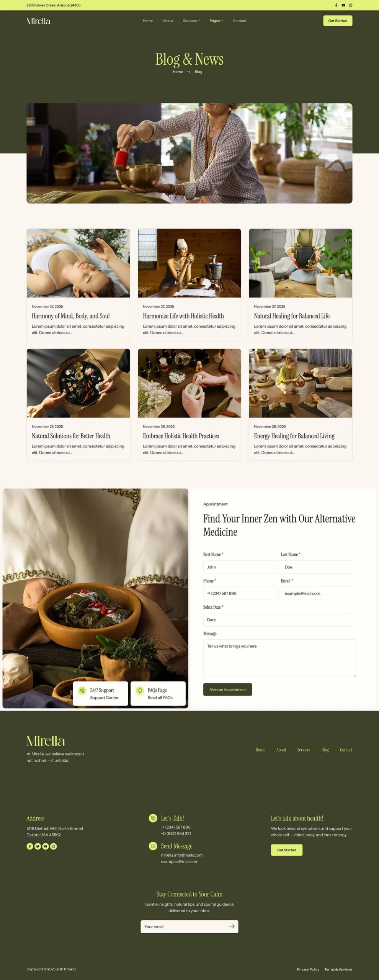The height and width of the screenshot is (980, 379).
Task: Click the Make an Appointment button
Action: point(227,689)
